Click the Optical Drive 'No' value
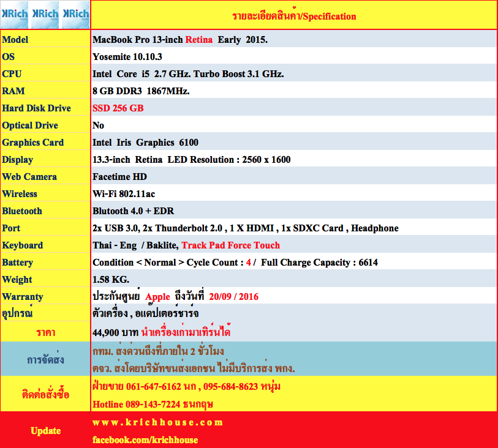The height and width of the screenshot is (448, 498). pos(98,125)
